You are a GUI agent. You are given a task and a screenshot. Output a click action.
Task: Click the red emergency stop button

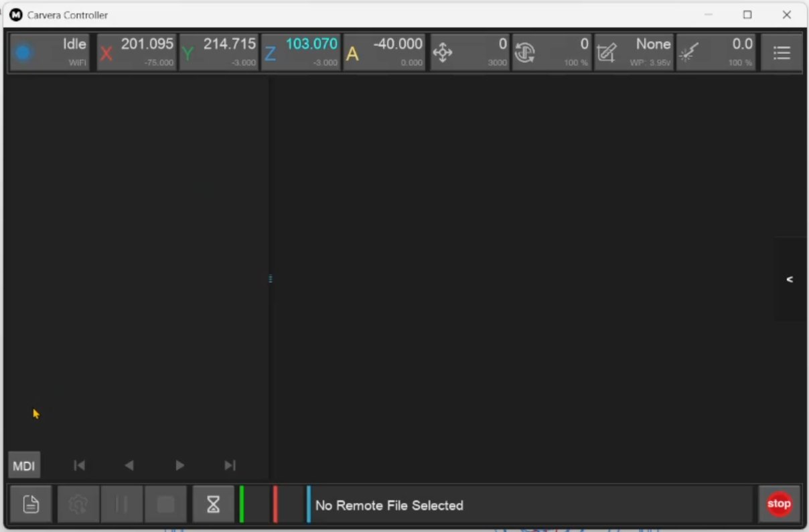779,504
